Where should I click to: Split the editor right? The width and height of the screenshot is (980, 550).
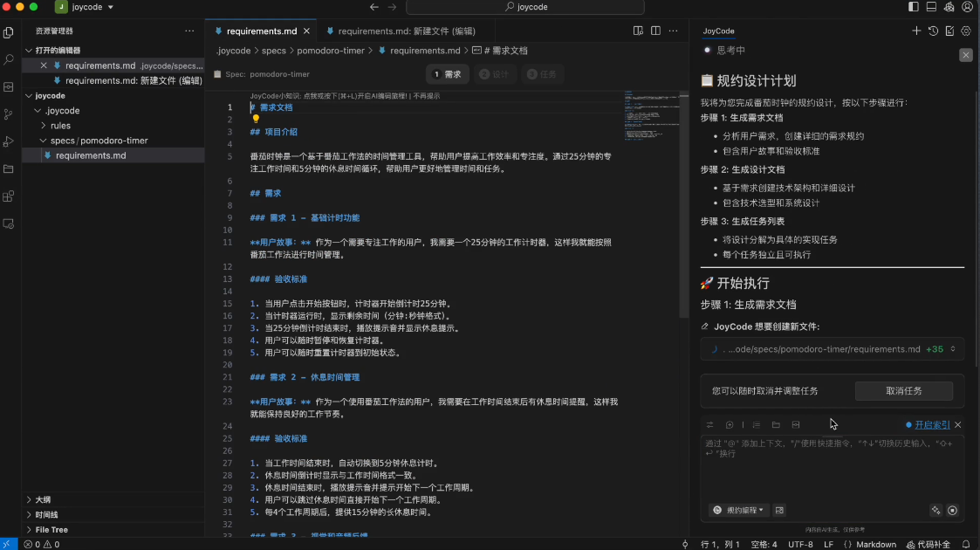[655, 31]
